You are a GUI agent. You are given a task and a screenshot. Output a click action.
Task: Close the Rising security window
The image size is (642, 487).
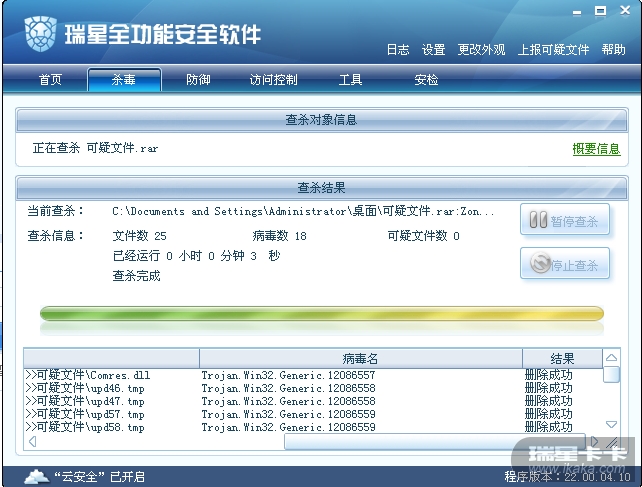pyautogui.click(x=625, y=10)
